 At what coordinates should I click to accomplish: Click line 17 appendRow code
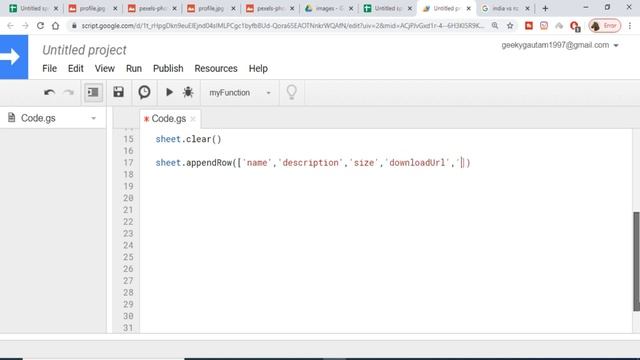click(313, 163)
